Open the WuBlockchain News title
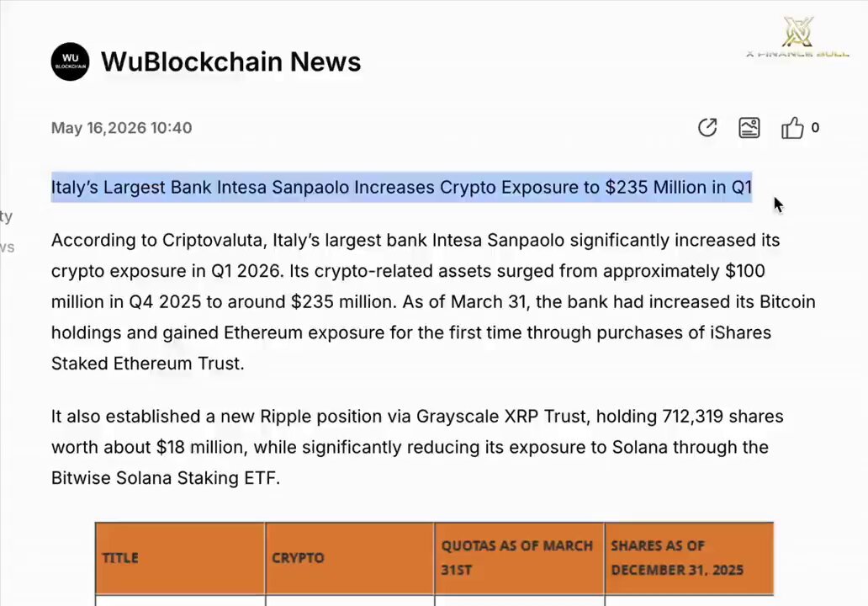The height and width of the screenshot is (606, 868). (x=230, y=61)
